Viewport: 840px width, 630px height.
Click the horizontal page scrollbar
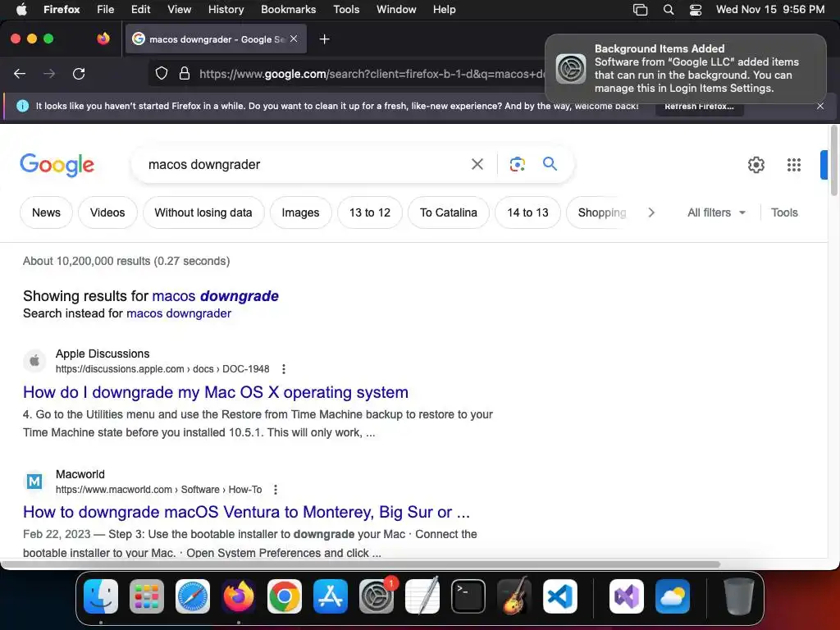tap(360, 564)
